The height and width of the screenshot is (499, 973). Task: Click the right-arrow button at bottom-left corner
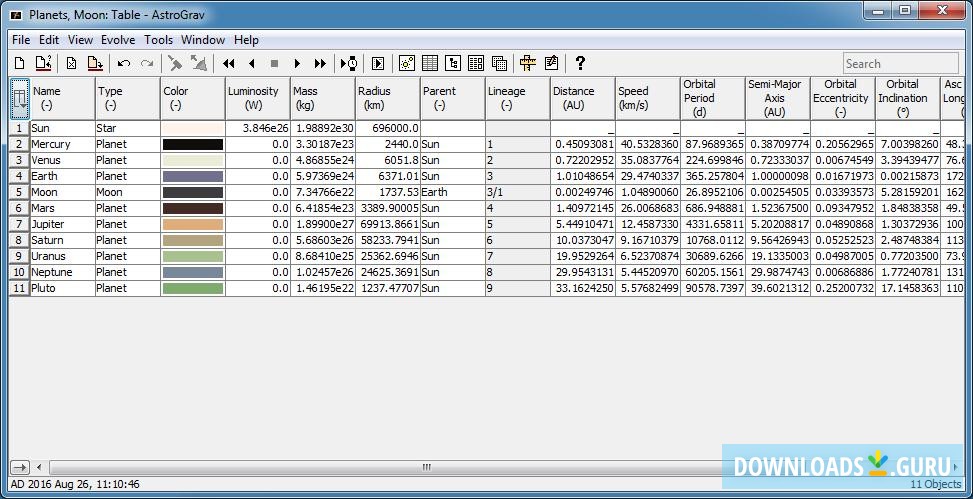[x=20, y=467]
